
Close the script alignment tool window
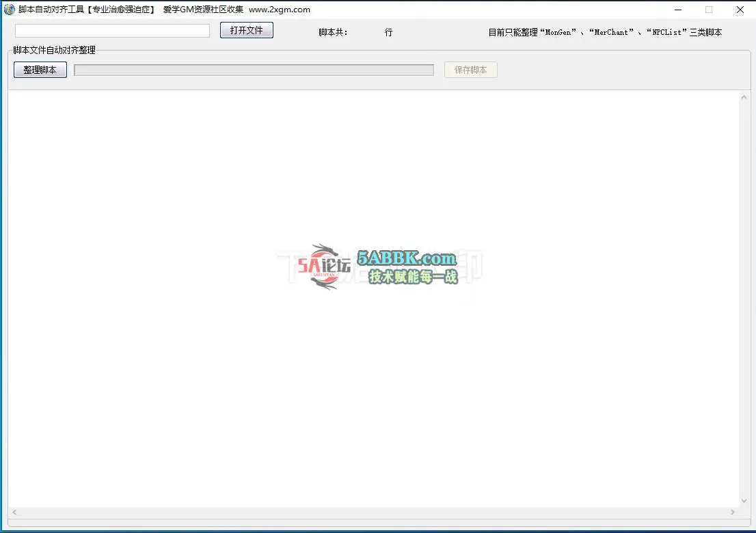point(740,10)
